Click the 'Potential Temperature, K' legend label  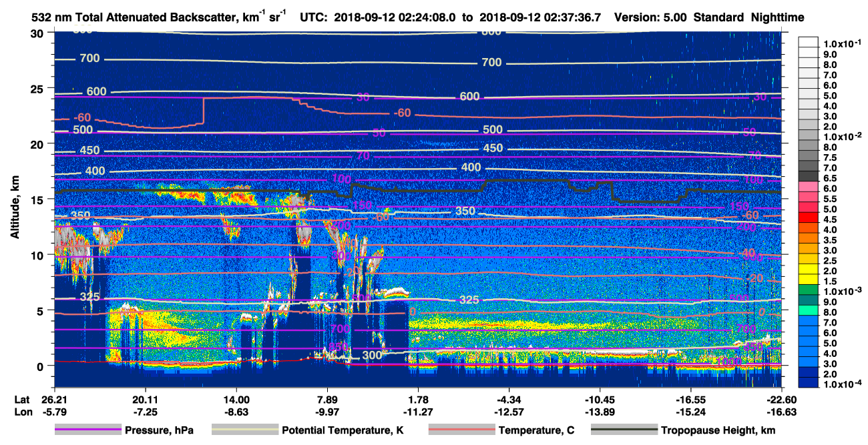click(x=343, y=430)
